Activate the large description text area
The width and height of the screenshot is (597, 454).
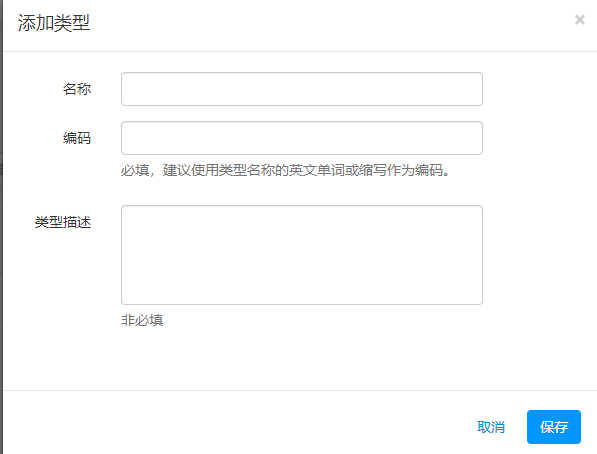coord(302,255)
